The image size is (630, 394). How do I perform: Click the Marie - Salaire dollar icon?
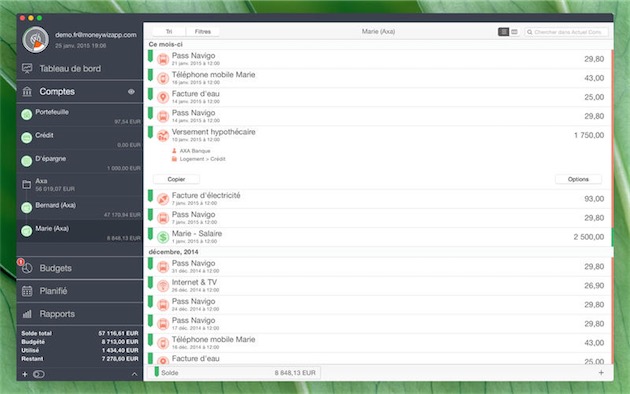163,237
